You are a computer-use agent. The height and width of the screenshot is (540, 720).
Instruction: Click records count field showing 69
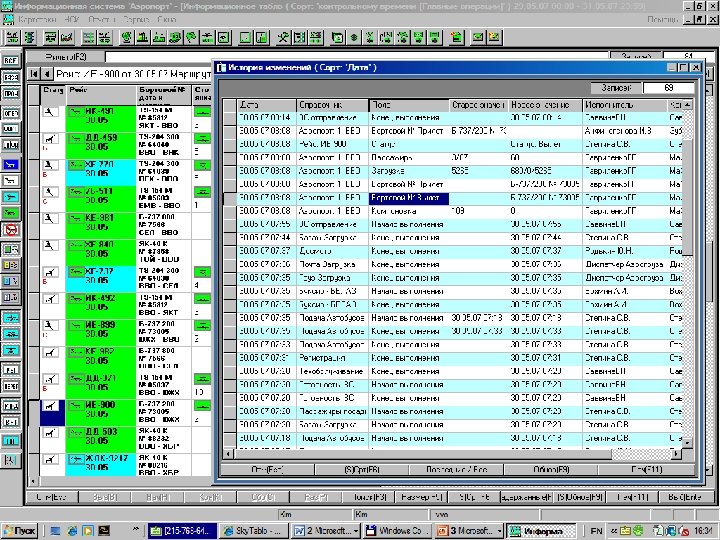pyautogui.click(x=669, y=88)
